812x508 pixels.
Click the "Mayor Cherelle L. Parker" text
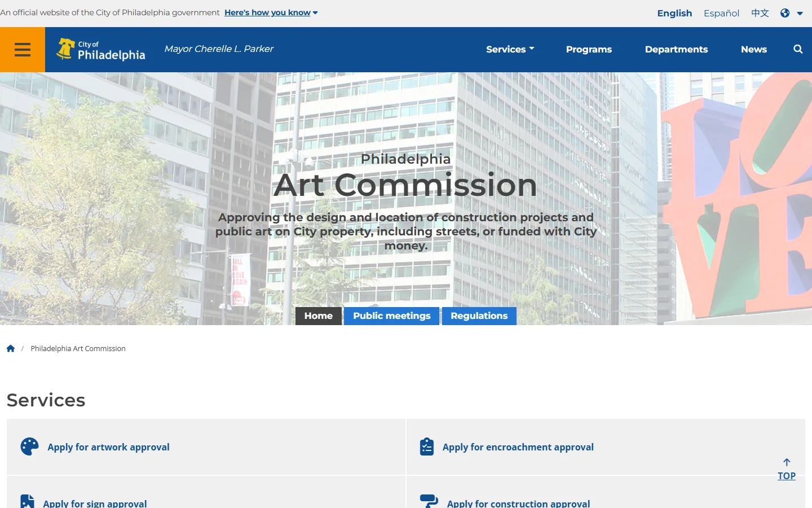point(219,49)
